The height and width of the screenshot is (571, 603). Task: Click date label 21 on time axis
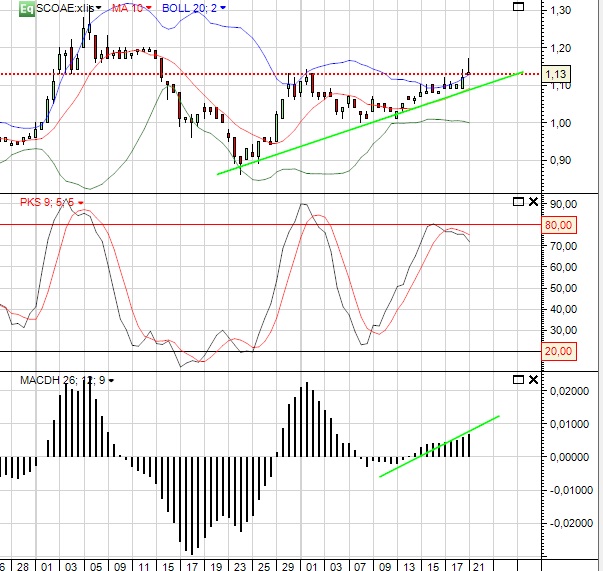[478, 566]
